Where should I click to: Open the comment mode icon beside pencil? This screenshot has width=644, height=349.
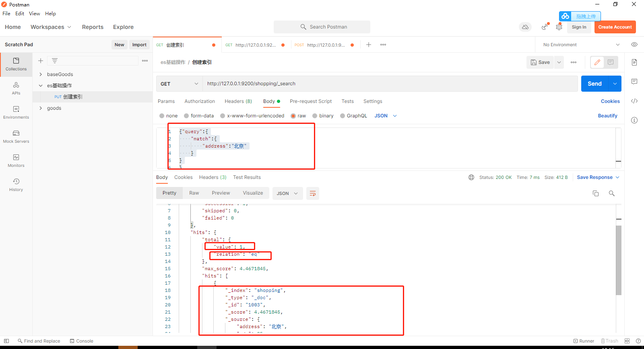[x=611, y=62]
